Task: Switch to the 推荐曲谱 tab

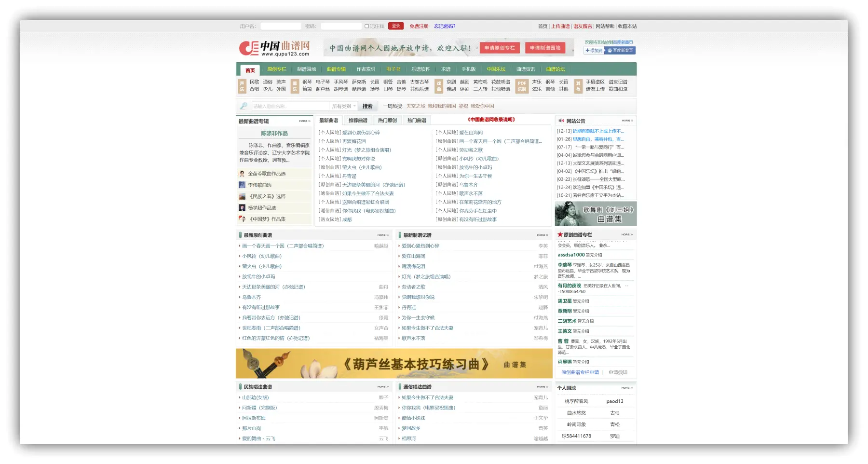Action: point(358,121)
